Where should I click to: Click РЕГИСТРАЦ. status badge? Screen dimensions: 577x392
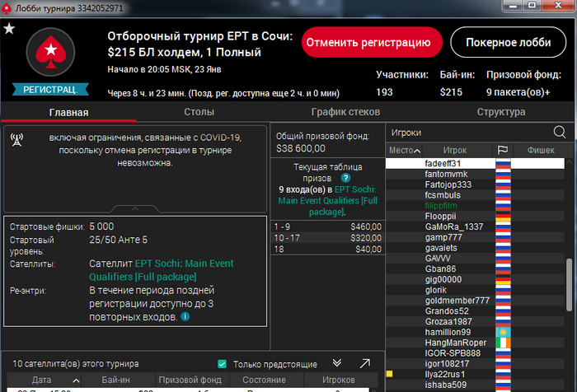coord(50,90)
